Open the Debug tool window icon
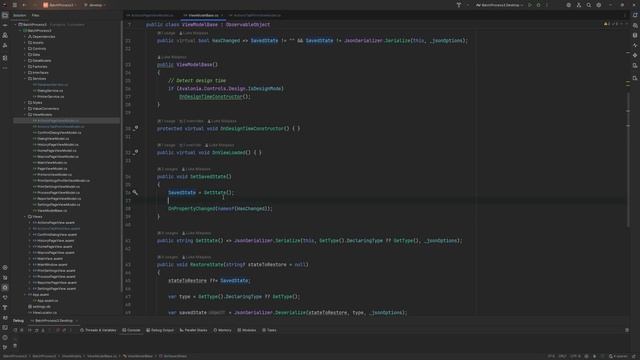 click(5, 287)
